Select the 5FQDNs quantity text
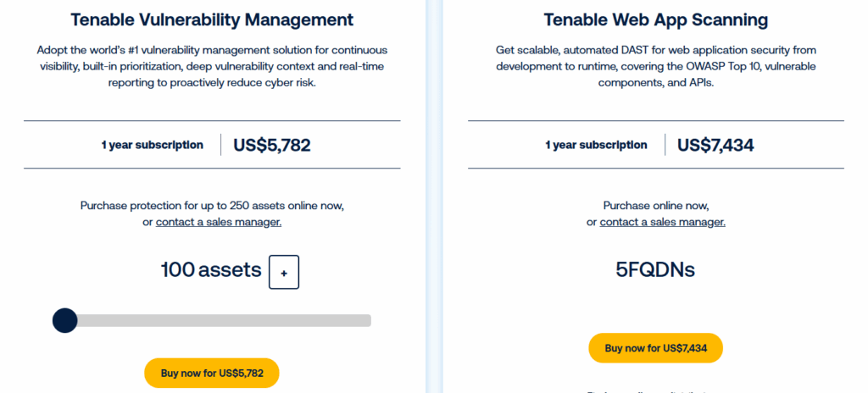The image size is (868, 393). 655,270
